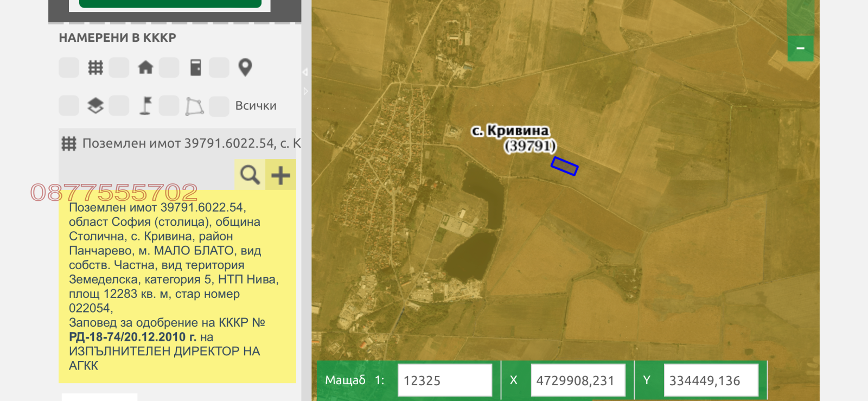
Task: Click the stacked layers icon
Action: [x=95, y=106]
